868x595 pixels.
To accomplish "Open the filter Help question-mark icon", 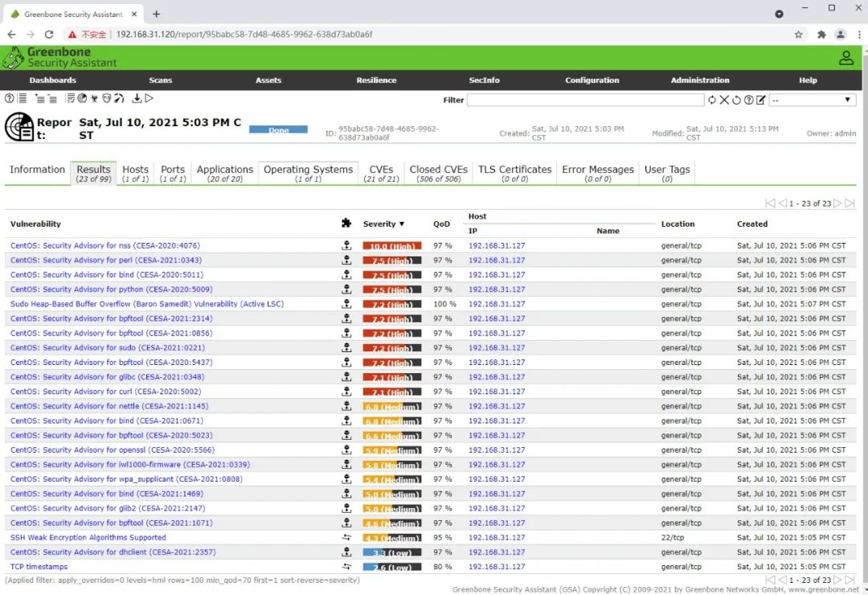I will pos(748,101).
